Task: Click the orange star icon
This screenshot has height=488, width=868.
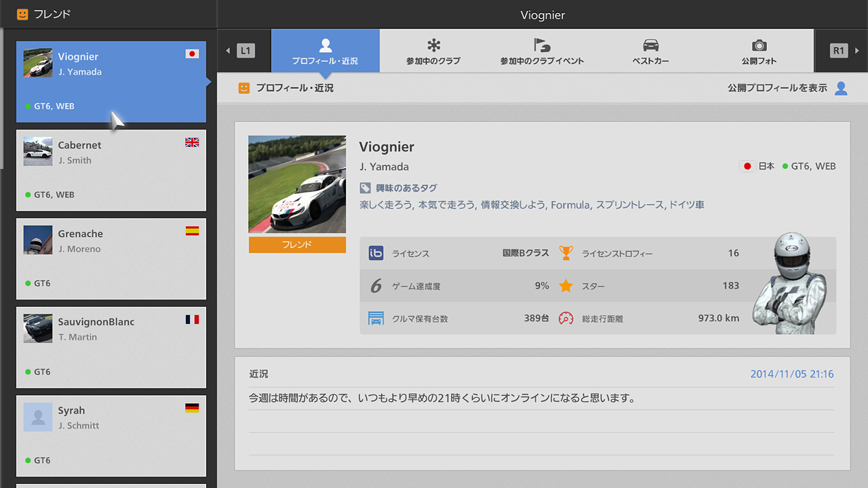Action: (x=566, y=286)
